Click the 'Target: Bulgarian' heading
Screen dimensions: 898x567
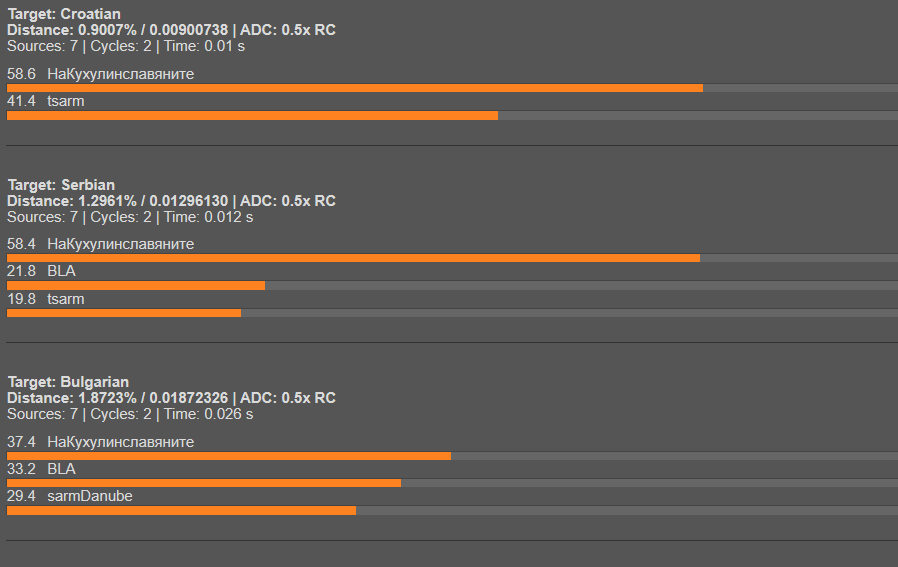(68, 382)
